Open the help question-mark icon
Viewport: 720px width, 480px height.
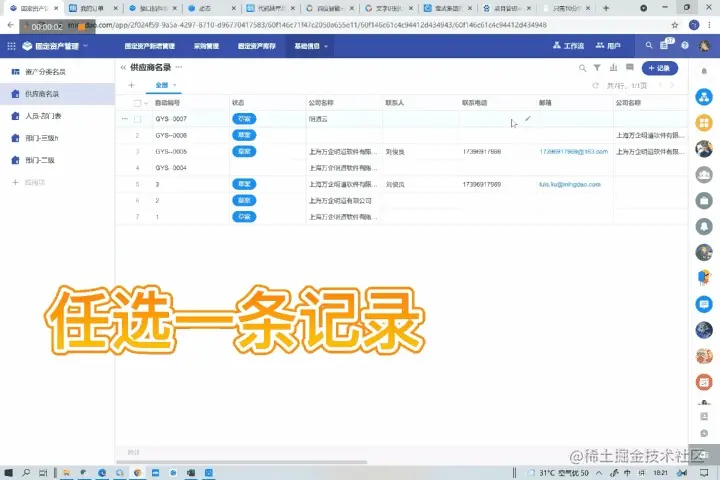click(x=685, y=45)
